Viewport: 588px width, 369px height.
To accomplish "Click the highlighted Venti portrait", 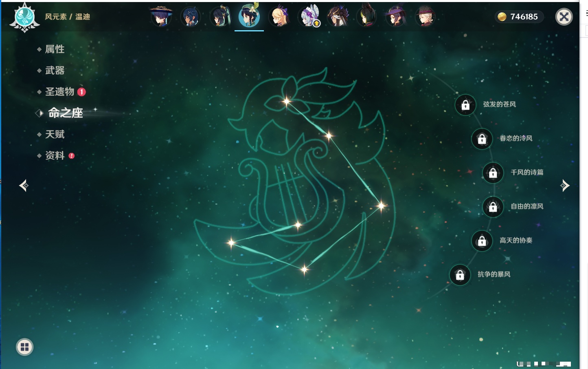I will [x=249, y=16].
